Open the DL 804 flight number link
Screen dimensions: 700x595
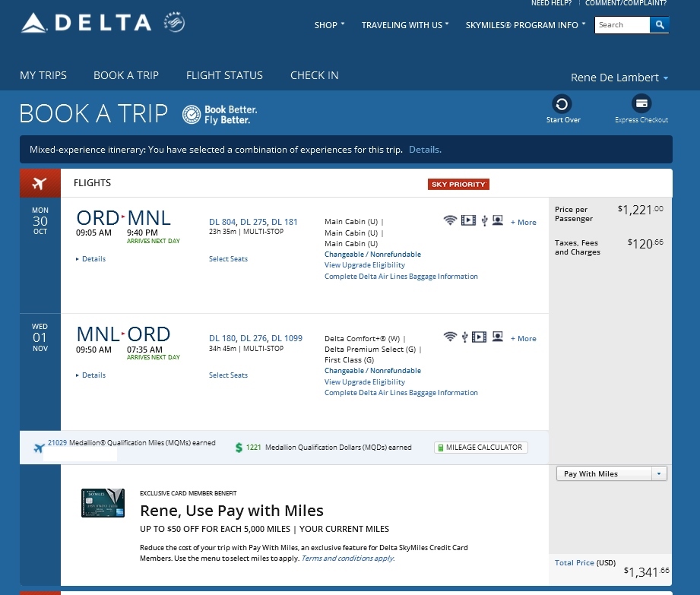(x=221, y=222)
